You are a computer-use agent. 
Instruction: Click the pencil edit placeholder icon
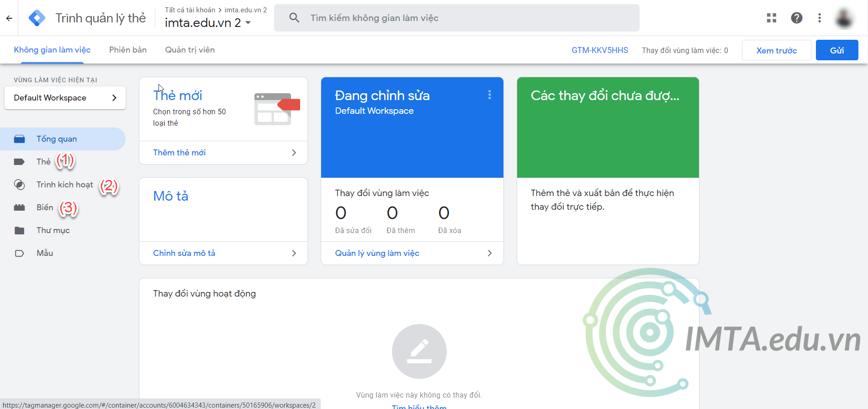(x=419, y=351)
